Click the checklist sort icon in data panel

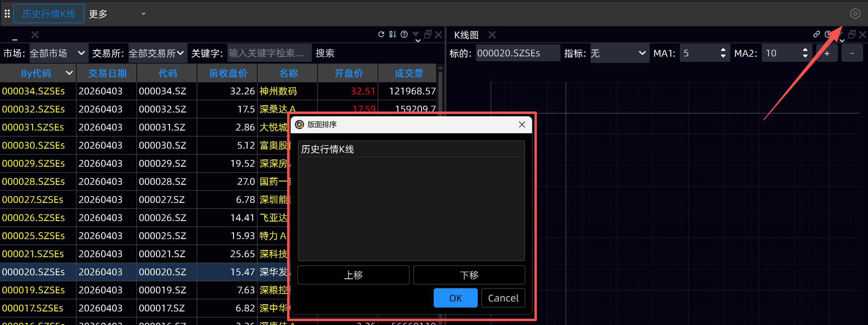pyautogui.click(x=393, y=34)
